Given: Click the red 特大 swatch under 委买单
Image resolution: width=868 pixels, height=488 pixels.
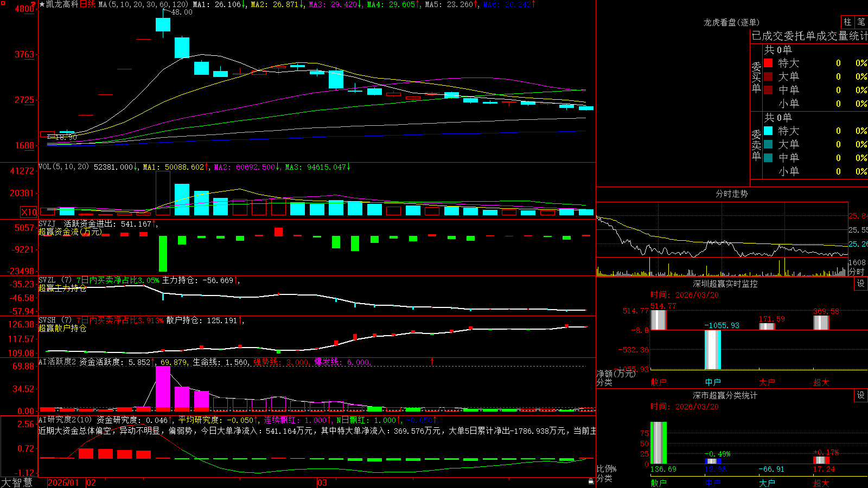Looking at the screenshot, I should (768, 63).
